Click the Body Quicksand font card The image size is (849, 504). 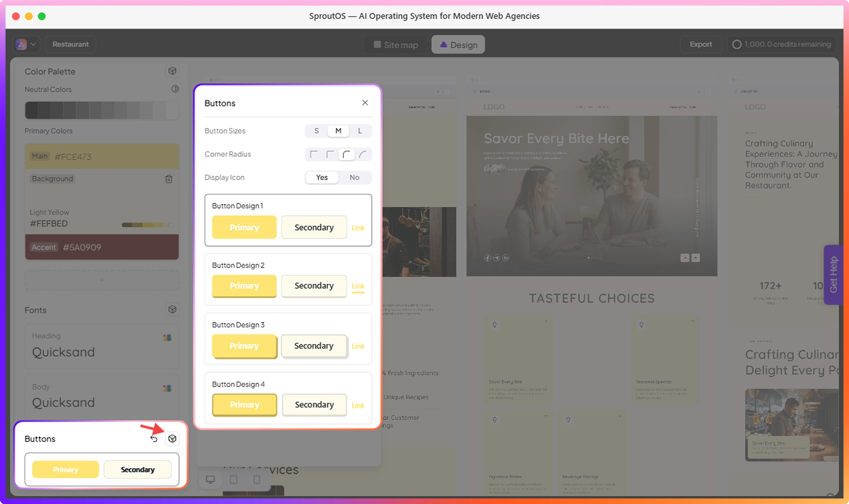point(102,397)
